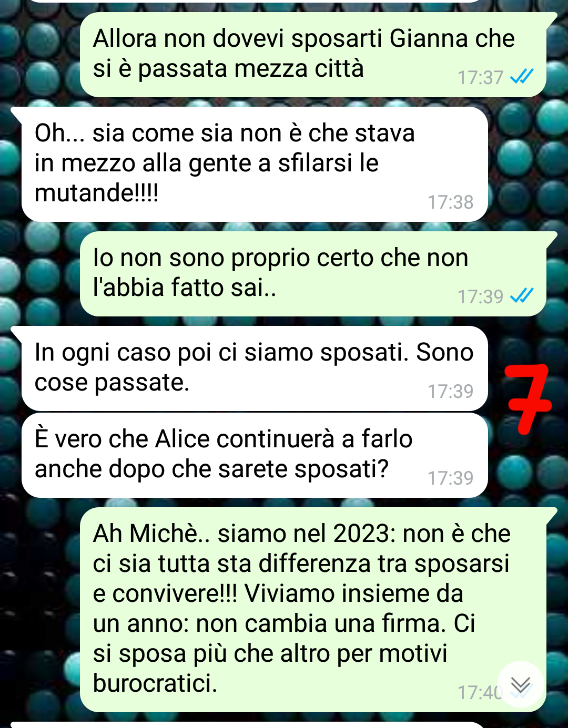Screen dimensions: 568x728
Task: Click the 17:37 timestamp on sent message
Action: (x=480, y=77)
